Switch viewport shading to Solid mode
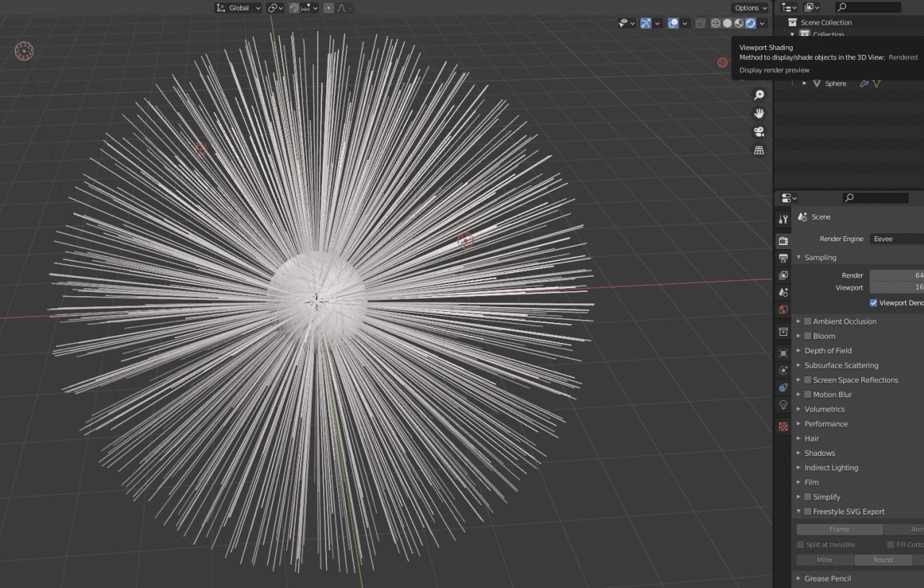 727,23
